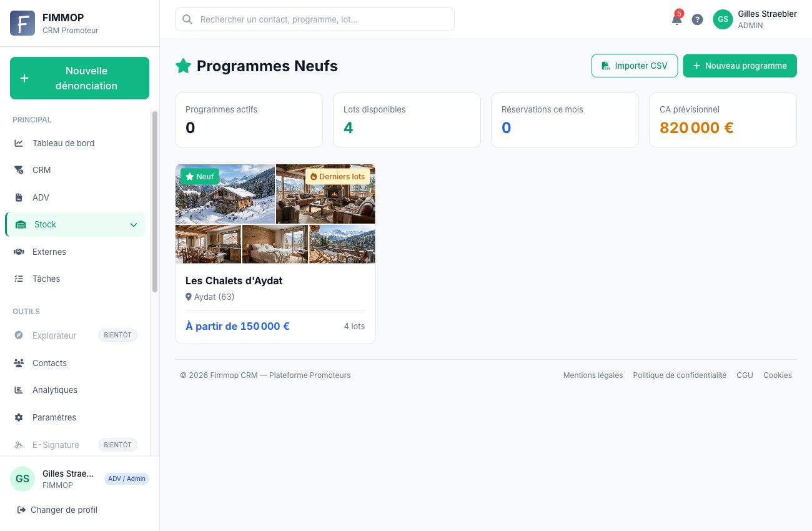812x531 pixels.
Task: Click Nouvelle dénonciation button
Action: (79, 78)
